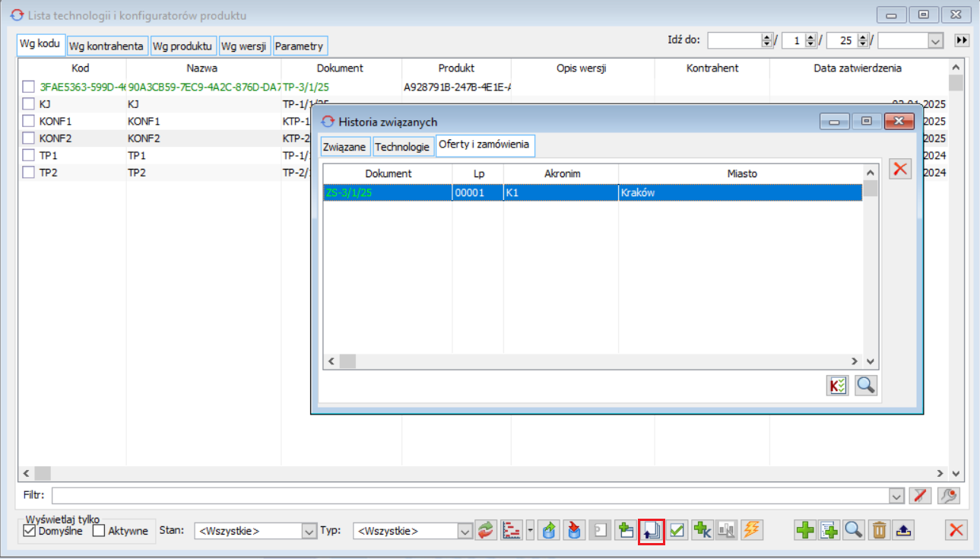Click the green plus K configurator icon

(702, 530)
